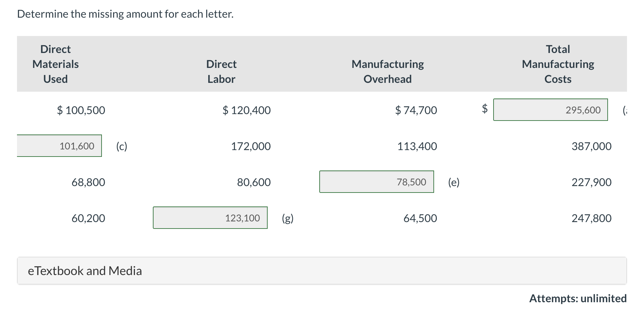
Task: Click the Direct Materials Used column header
Action: [55, 64]
